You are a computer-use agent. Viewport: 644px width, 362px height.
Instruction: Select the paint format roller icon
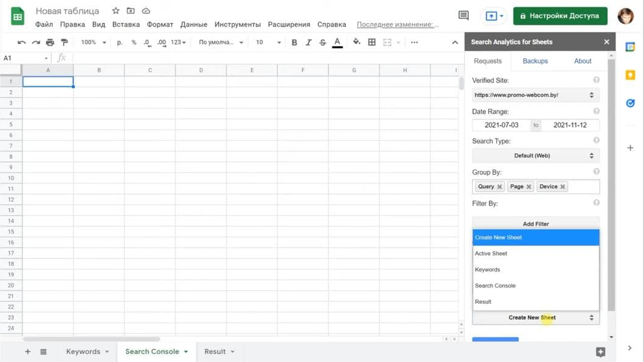pos(64,42)
